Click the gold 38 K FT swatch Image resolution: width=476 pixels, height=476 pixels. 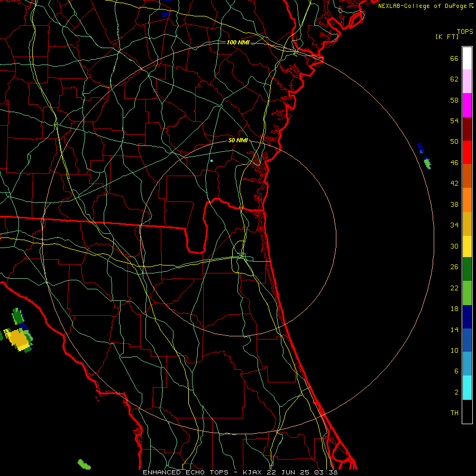point(467,224)
